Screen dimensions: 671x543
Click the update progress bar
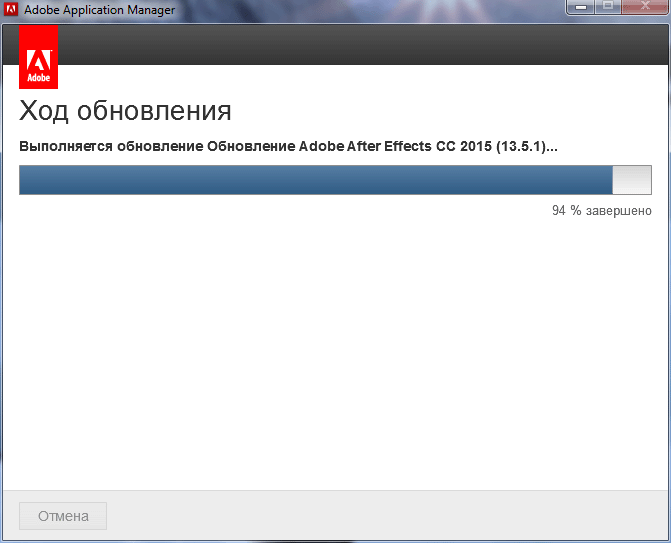tap(335, 180)
